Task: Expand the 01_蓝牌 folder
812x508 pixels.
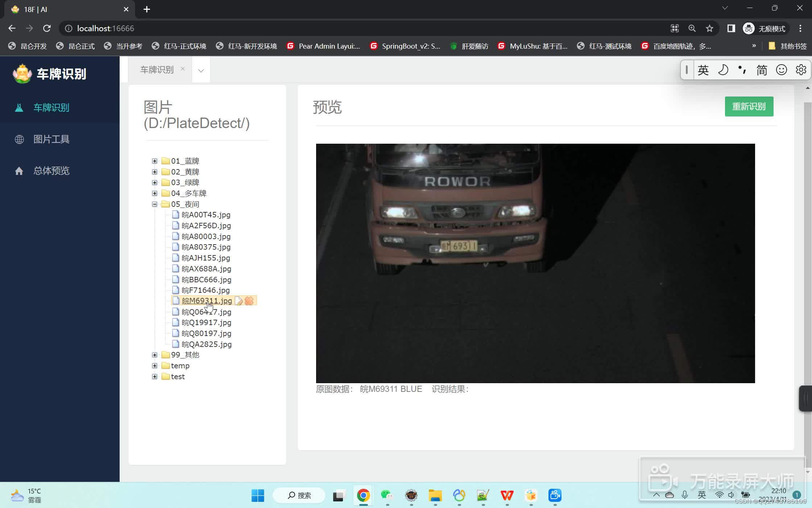Action: [x=155, y=161]
